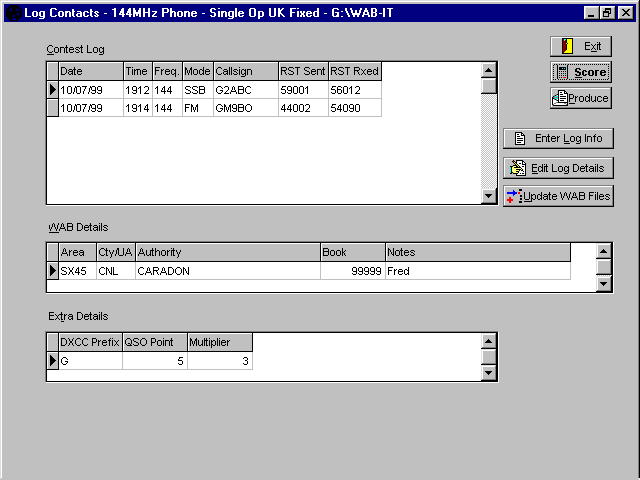Click the Callsign column header

coord(246,71)
